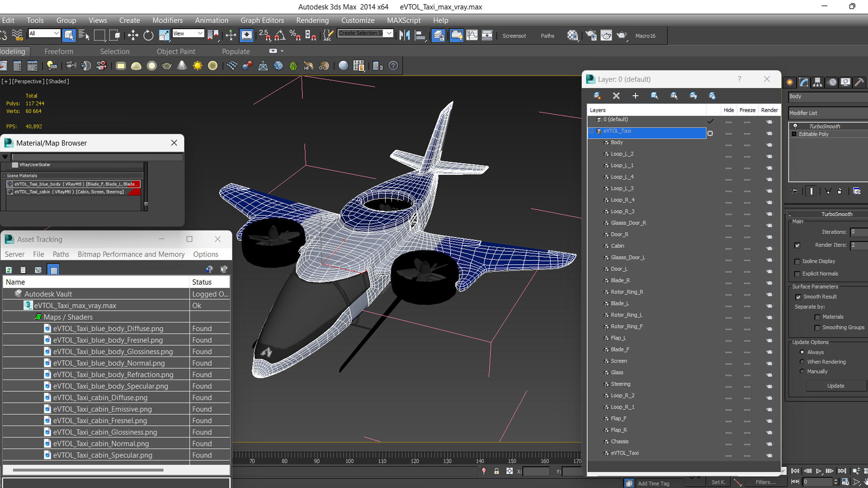Open the Motion panel tab icon
868x488 pixels.
(x=832, y=82)
